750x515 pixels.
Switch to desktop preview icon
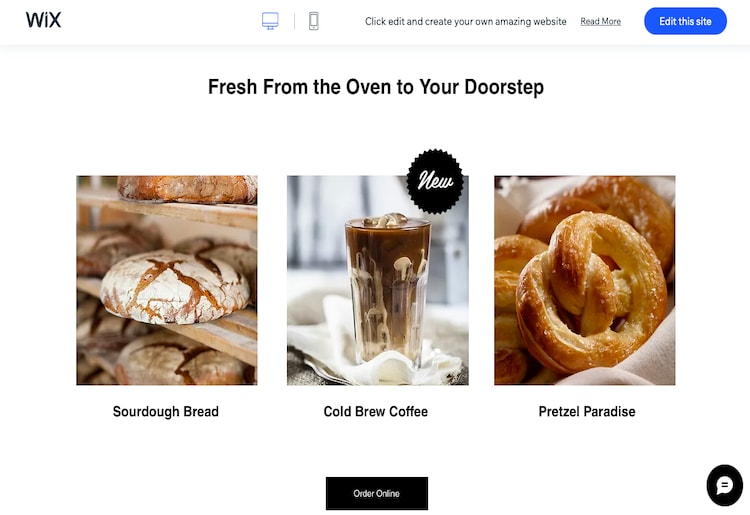270,21
